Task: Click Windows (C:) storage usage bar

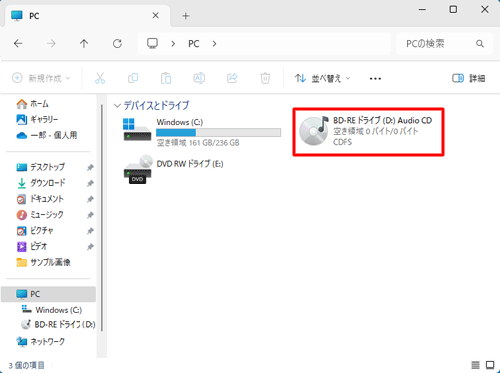Action: point(218,132)
